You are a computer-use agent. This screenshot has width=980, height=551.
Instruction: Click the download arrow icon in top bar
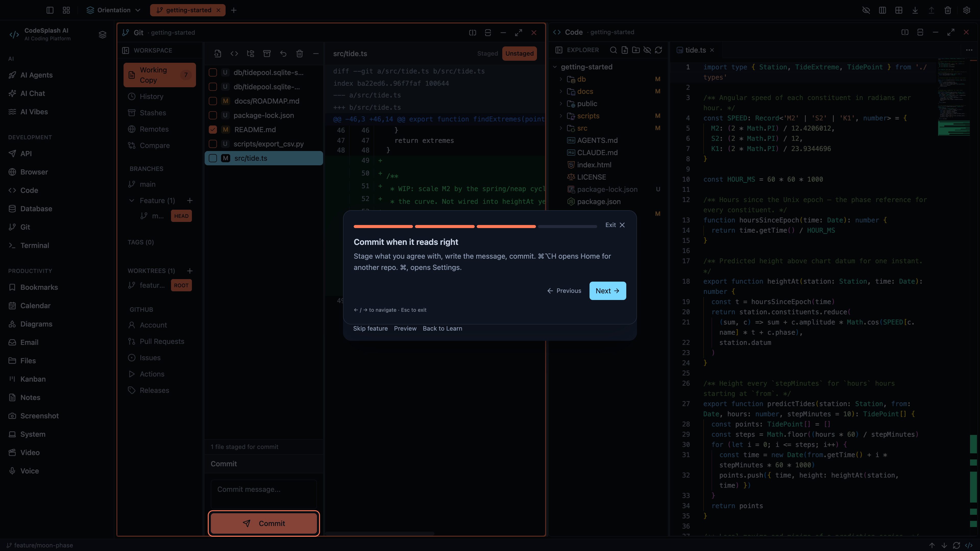(x=915, y=10)
